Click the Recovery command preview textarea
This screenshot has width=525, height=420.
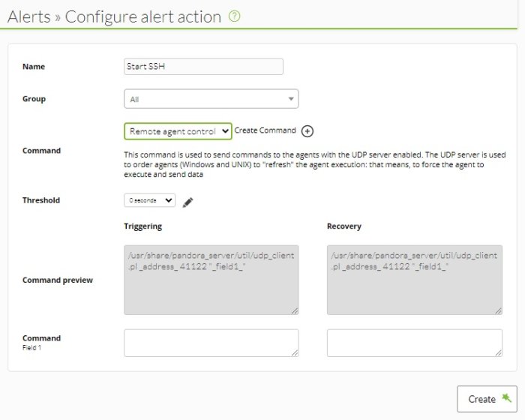pyautogui.click(x=415, y=280)
